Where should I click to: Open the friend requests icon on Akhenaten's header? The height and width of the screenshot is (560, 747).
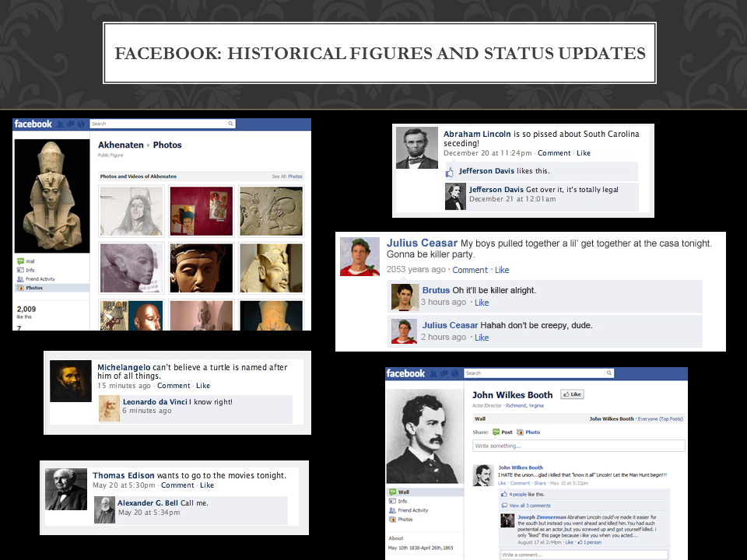(x=60, y=124)
